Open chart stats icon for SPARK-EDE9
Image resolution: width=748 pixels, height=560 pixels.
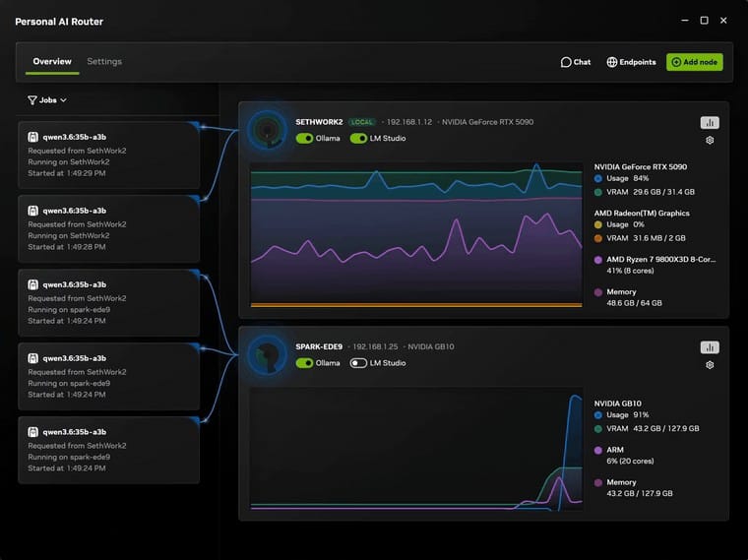(x=710, y=347)
